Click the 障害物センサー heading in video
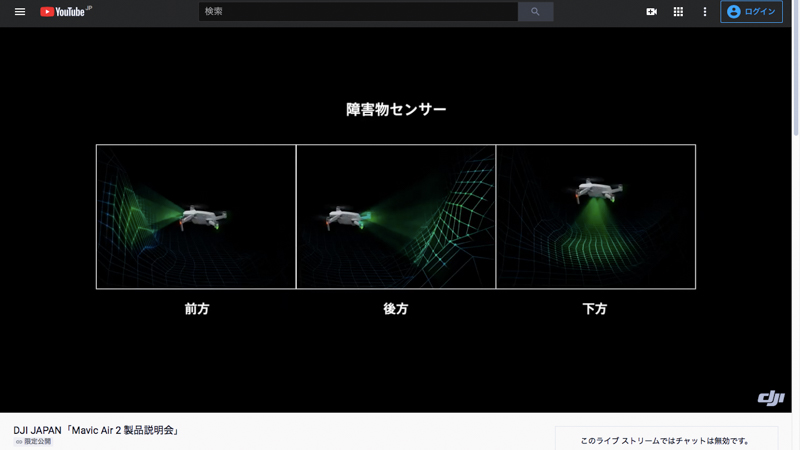Image resolution: width=800 pixels, height=450 pixels. tap(396, 109)
